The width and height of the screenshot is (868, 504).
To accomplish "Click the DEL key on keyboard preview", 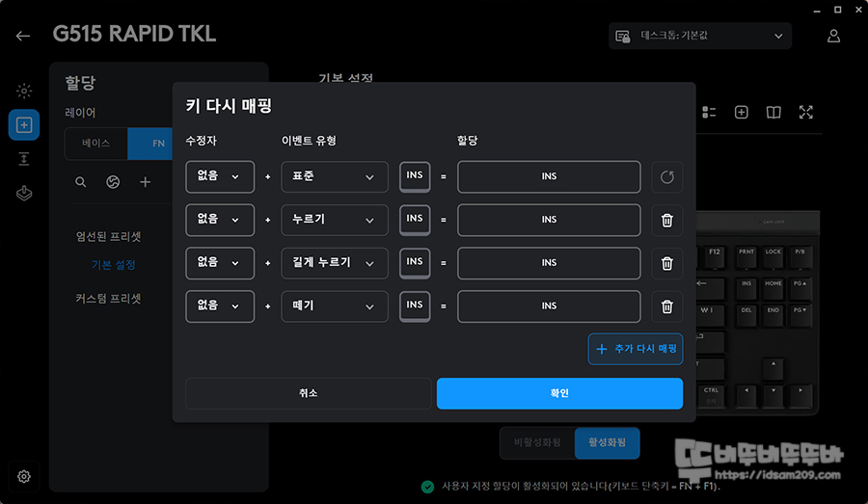I will 746,315.
